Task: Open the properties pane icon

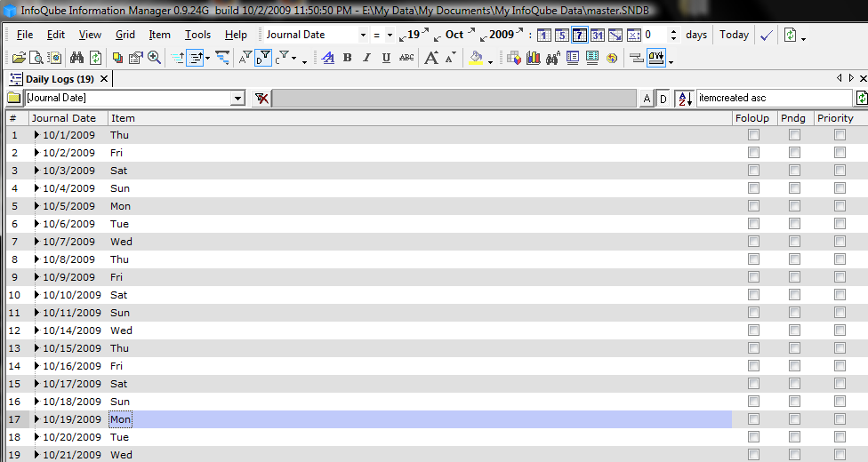Action: point(135,58)
